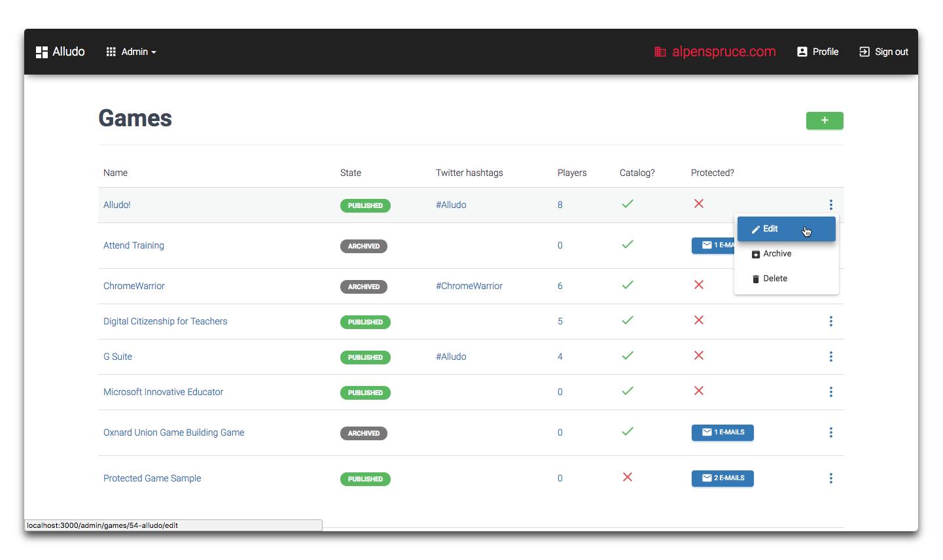Click the alpenspruce.com organization link

pyautogui.click(x=715, y=52)
